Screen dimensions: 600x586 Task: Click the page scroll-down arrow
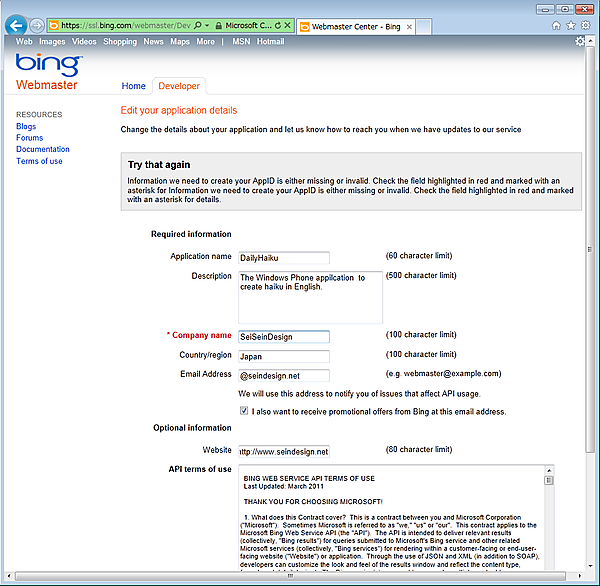click(x=590, y=566)
